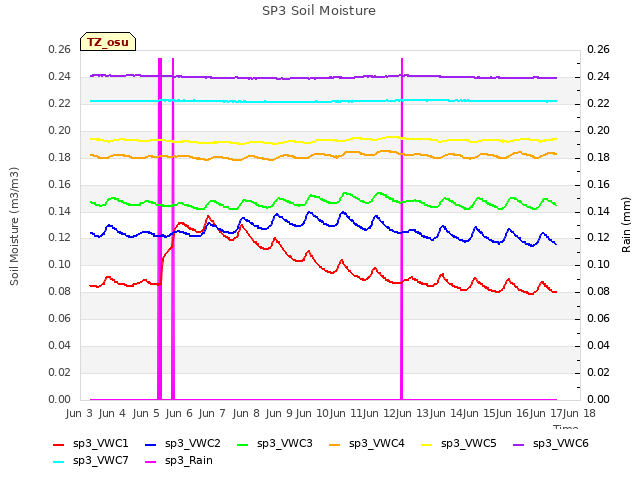The height and width of the screenshot is (480, 640).
Task: Click the yellow sp3_VWC5 legend color marker
Action: 427,444
